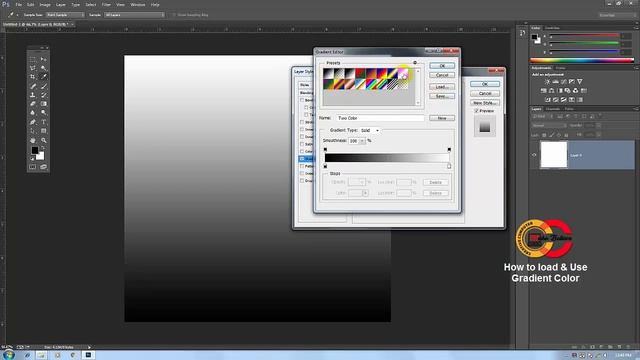Select the Zoom tool in toolbox
The image size is (640, 360).
43,140
